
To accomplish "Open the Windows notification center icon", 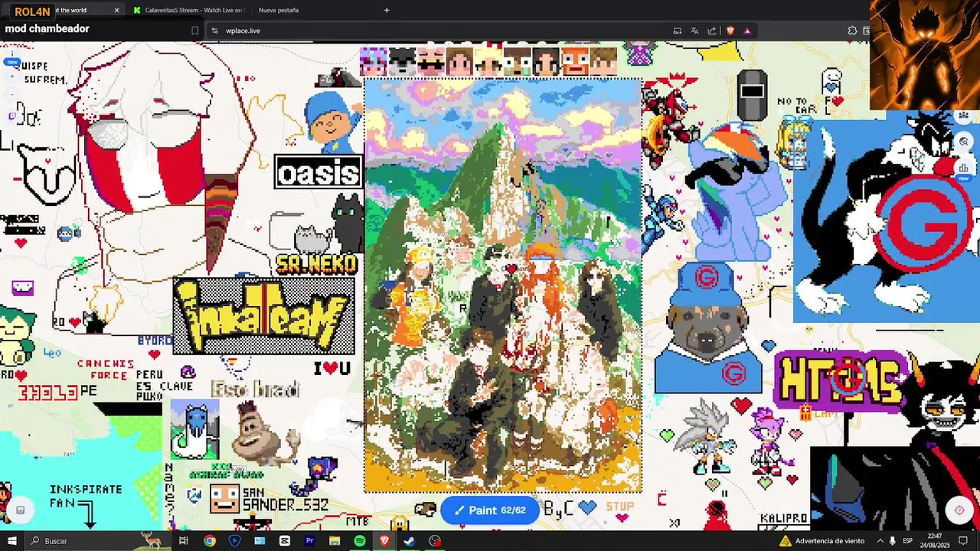I will [x=963, y=541].
